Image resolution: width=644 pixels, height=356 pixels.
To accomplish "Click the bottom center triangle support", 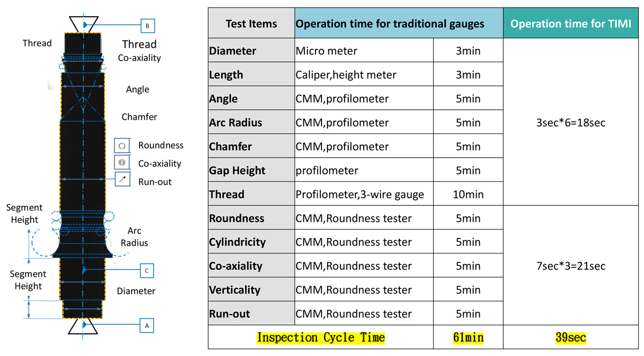I will tap(83, 325).
